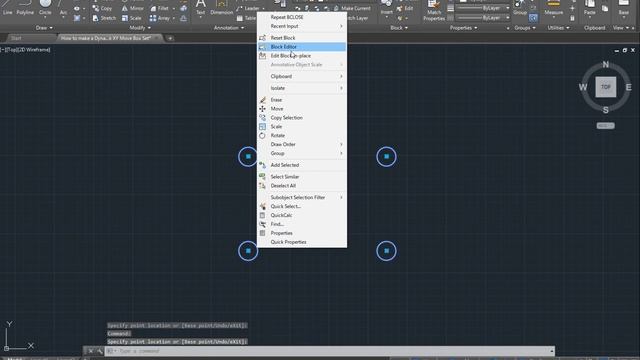
Task: Switch to the Start tab
Action: 16,38
